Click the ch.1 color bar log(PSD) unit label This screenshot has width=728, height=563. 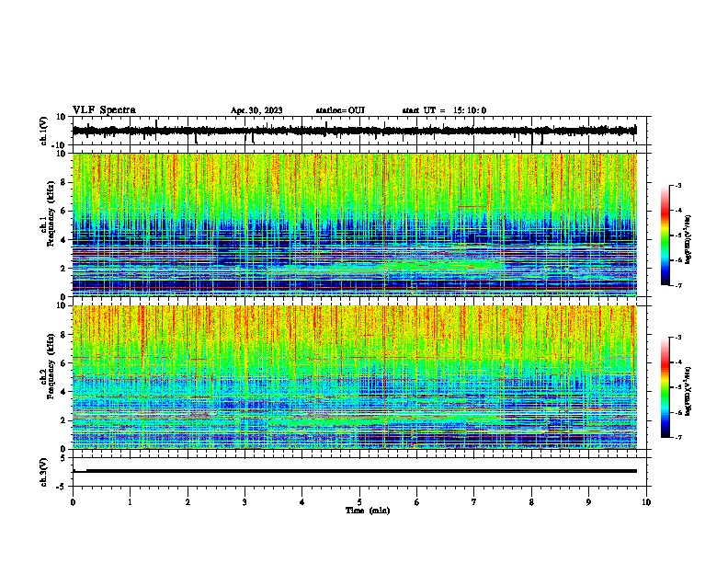point(688,240)
